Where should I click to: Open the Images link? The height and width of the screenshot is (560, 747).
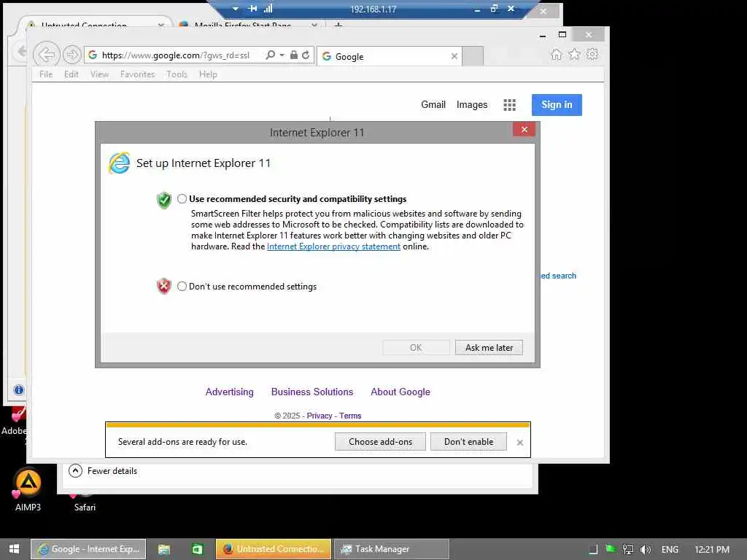click(x=472, y=105)
